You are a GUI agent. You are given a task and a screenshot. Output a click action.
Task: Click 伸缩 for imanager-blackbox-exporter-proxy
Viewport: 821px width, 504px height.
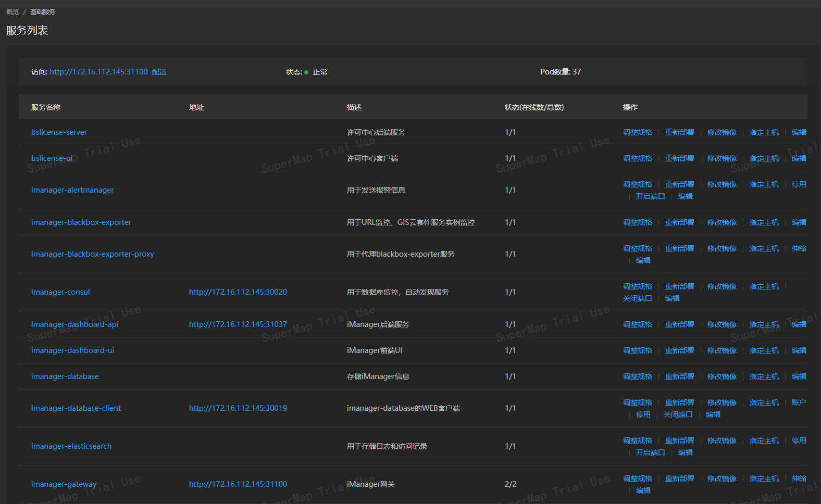pos(799,248)
